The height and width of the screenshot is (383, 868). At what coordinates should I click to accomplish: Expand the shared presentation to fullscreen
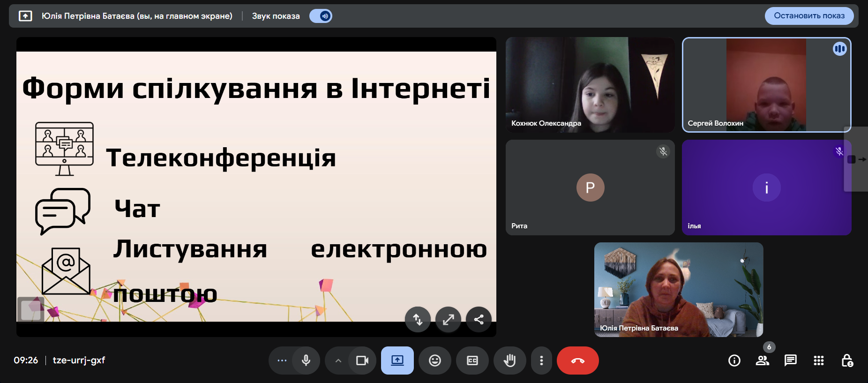(x=448, y=320)
